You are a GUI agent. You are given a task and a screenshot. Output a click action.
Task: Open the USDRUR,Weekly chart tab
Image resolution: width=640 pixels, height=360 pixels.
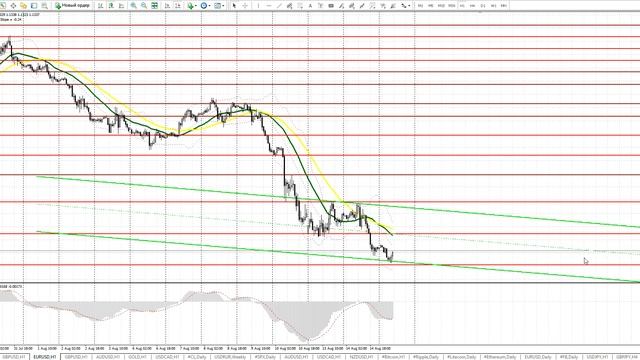[230, 357]
